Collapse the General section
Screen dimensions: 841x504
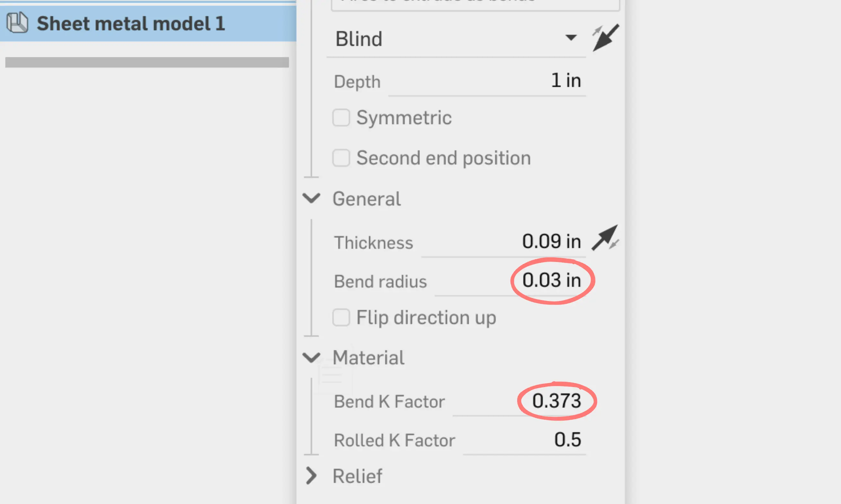(311, 198)
